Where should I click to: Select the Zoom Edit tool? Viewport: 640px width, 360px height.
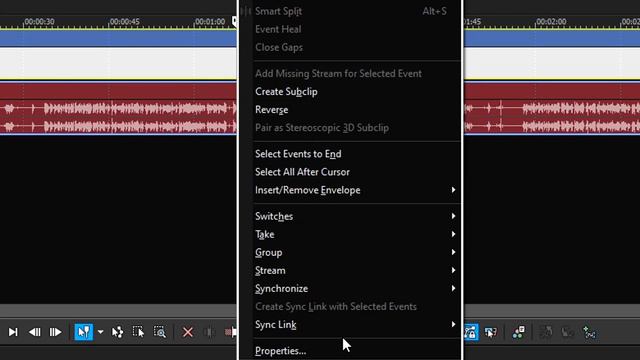[x=160, y=332]
